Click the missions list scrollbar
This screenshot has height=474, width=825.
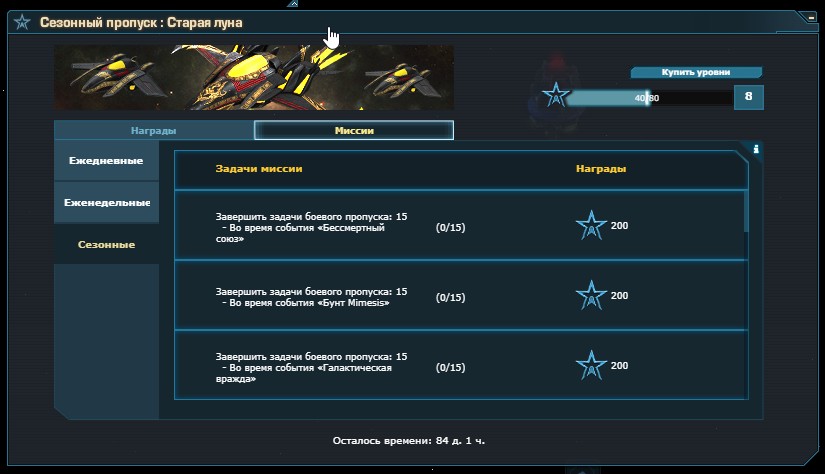[746, 211]
